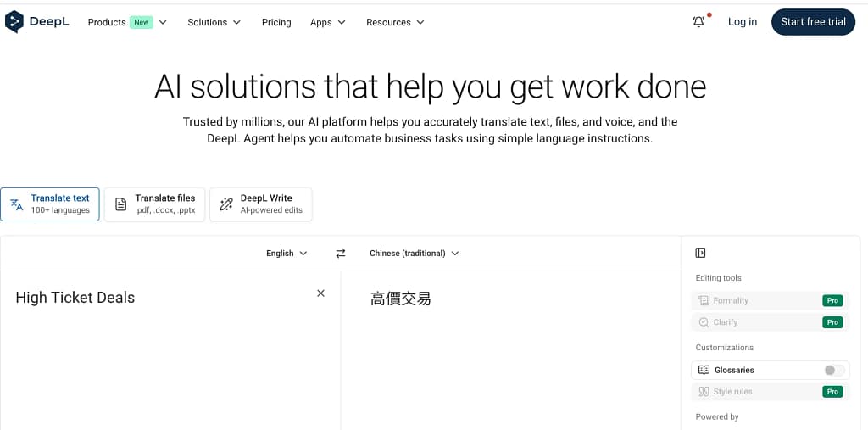
Task: Swap source and target languages
Action: coord(341,254)
